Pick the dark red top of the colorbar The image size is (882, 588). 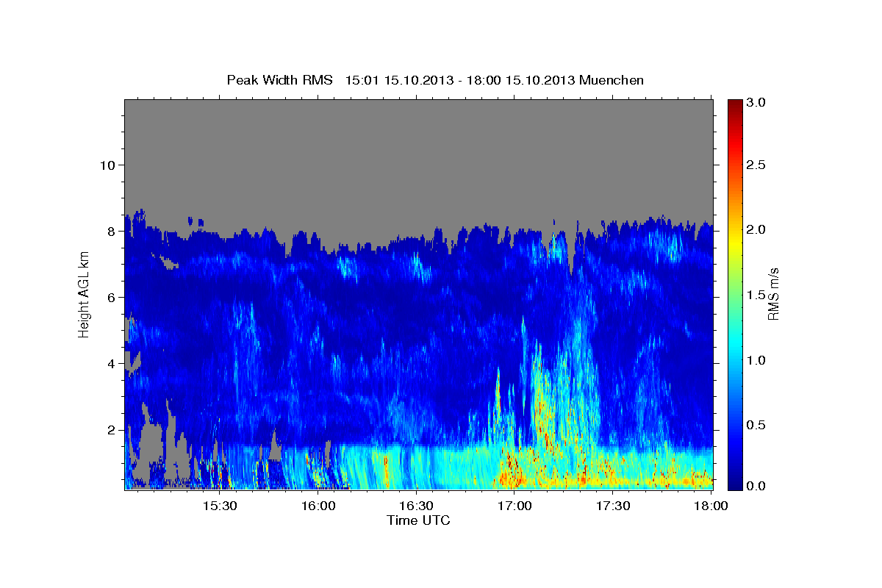click(734, 105)
